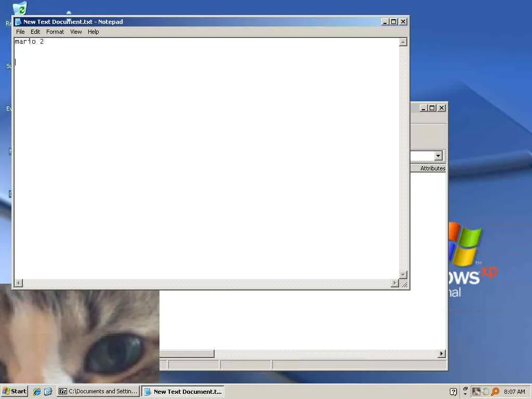
Task: Open the Help menu in Notepad
Action: tap(94, 32)
